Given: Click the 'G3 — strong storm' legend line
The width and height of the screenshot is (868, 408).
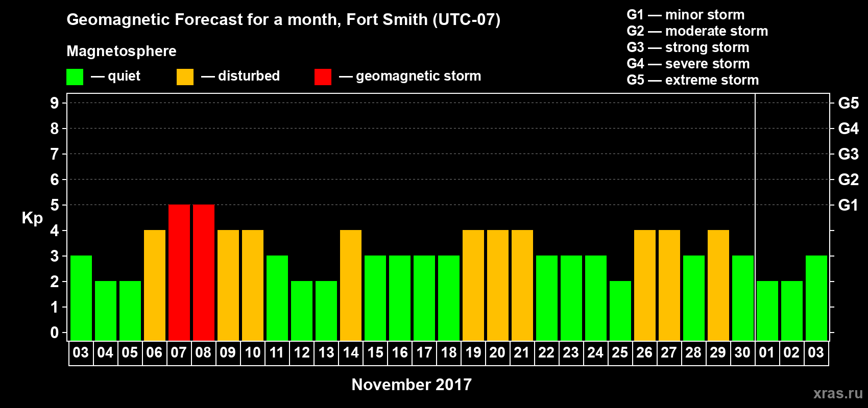Looking at the screenshot, I should pos(688,47).
